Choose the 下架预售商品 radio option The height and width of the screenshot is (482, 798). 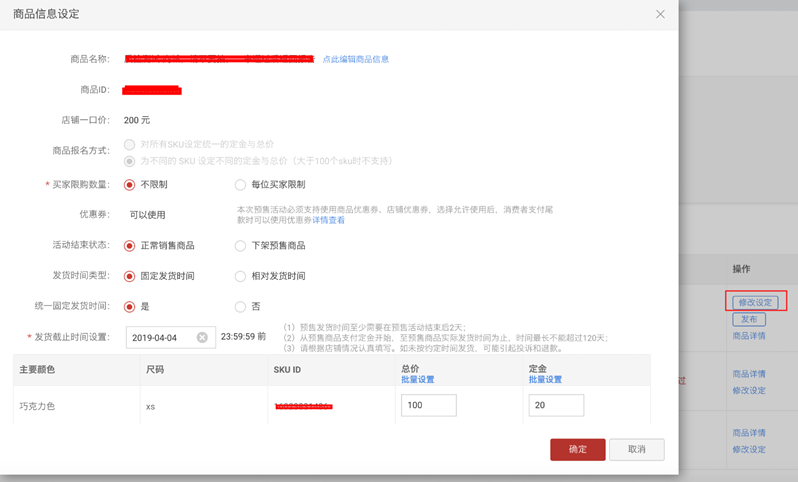coord(240,246)
